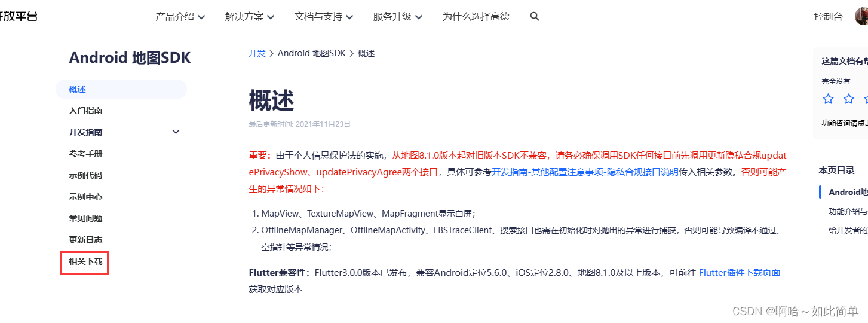Image resolution: width=868 pixels, height=323 pixels.
Task: Open 为什么选择高德 in the top navigation
Action: (x=476, y=17)
